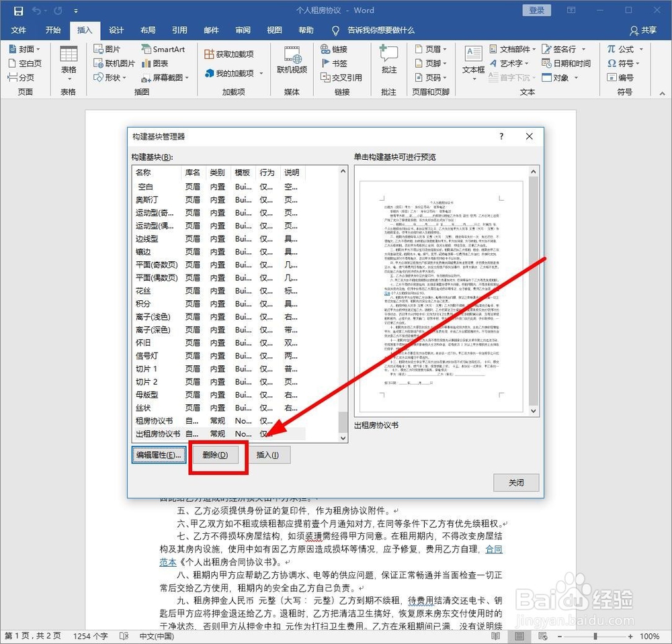This screenshot has height=644, width=672.
Task: Sort by 库名 column header
Action: point(194,173)
